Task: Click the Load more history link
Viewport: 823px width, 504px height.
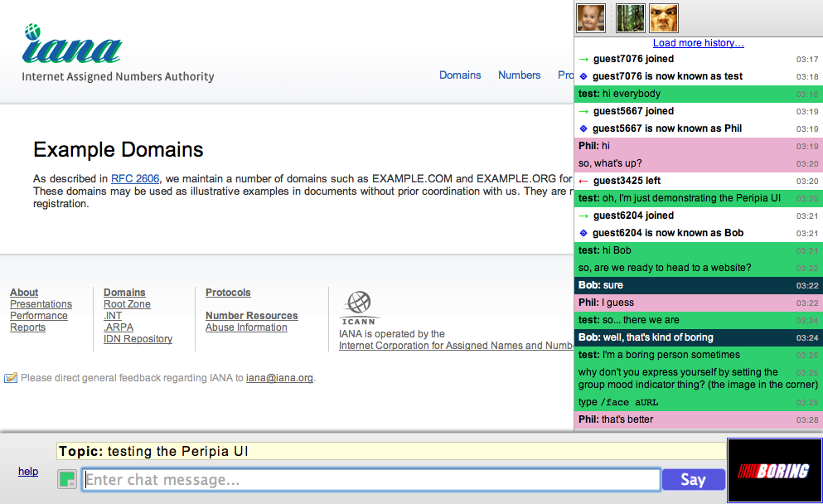Action: point(698,43)
